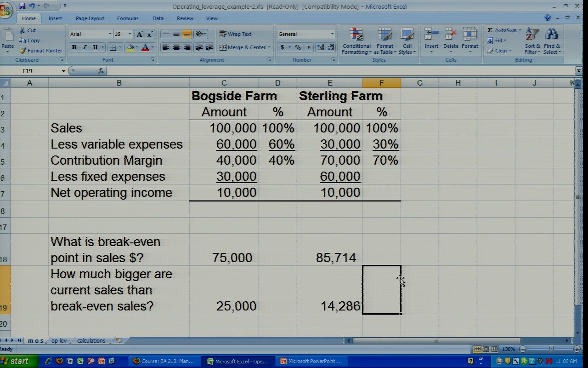Switch to the Formulas ribbon tab

tap(127, 18)
